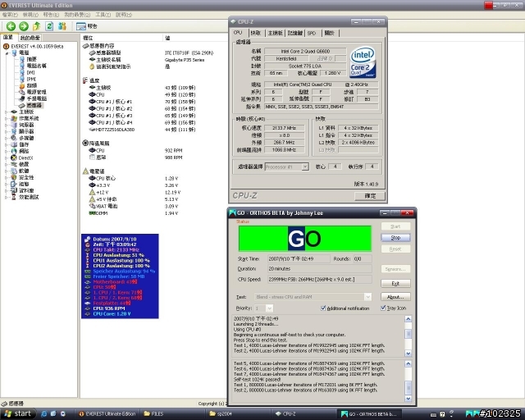Click the lower ORTHOS log scrollbar down arrow

click(409, 399)
